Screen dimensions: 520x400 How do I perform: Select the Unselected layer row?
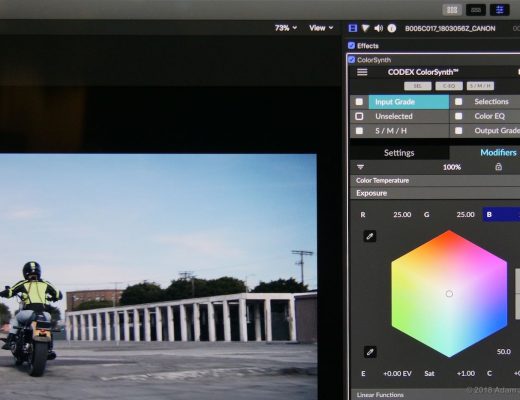point(409,116)
